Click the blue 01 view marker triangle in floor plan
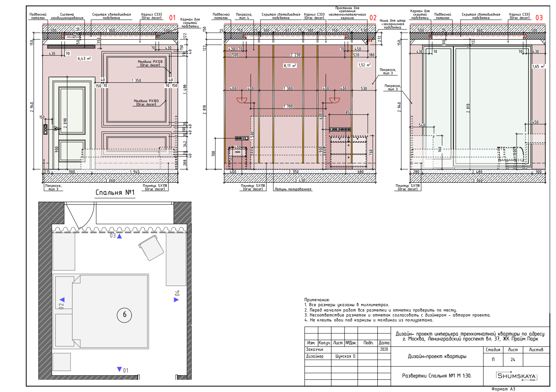 [119, 369]
